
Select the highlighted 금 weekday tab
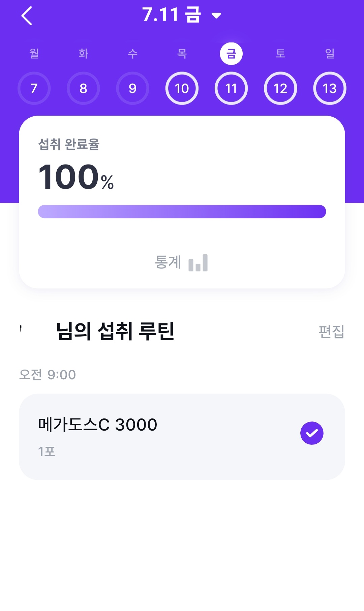click(x=231, y=54)
